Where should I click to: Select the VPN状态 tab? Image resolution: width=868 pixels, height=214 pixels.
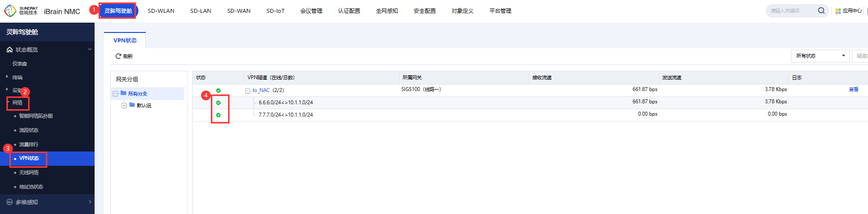point(125,40)
